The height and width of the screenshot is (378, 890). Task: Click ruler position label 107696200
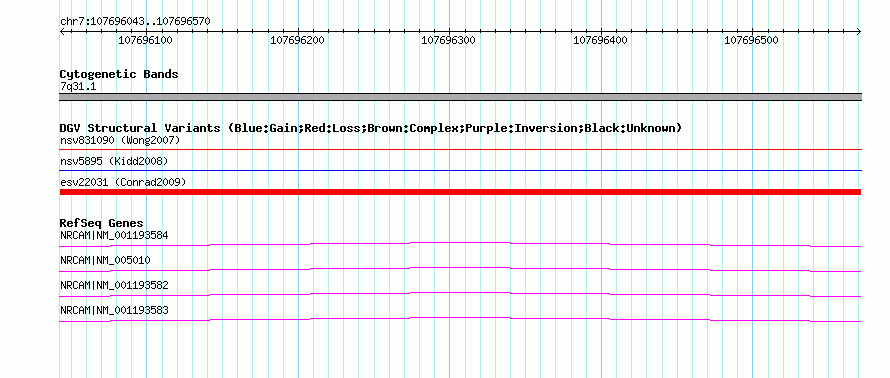click(297, 40)
